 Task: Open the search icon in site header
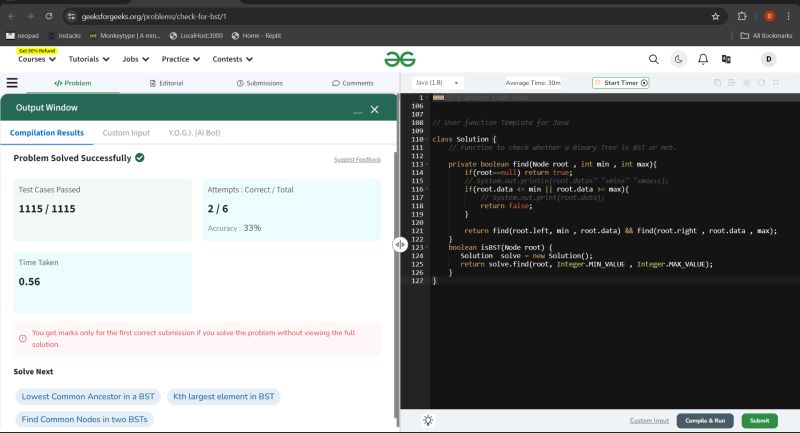654,59
